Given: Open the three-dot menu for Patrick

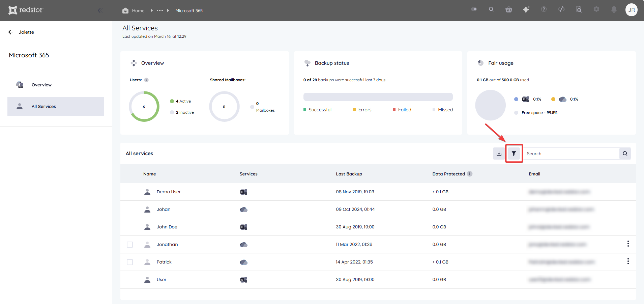Looking at the screenshot, I should [628, 261].
